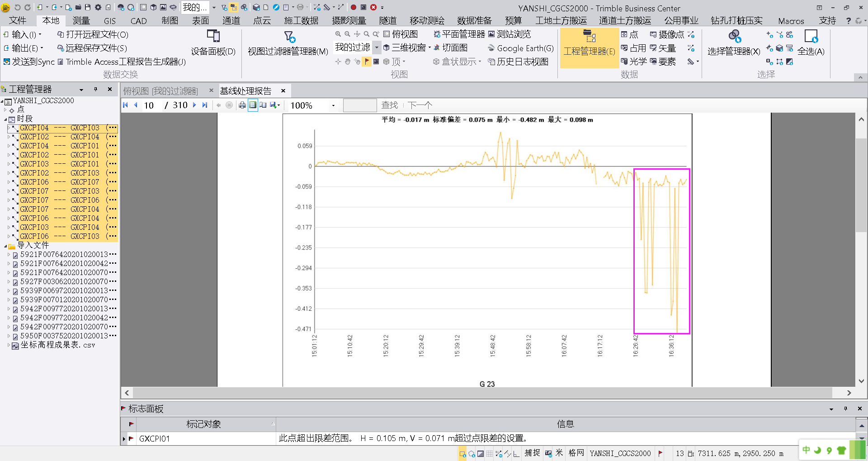
Task: Click the print icon in report toolbar
Action: click(242, 105)
